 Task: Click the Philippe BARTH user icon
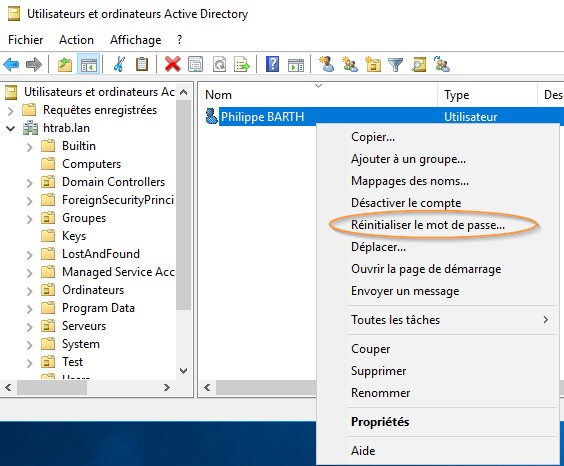[211, 116]
